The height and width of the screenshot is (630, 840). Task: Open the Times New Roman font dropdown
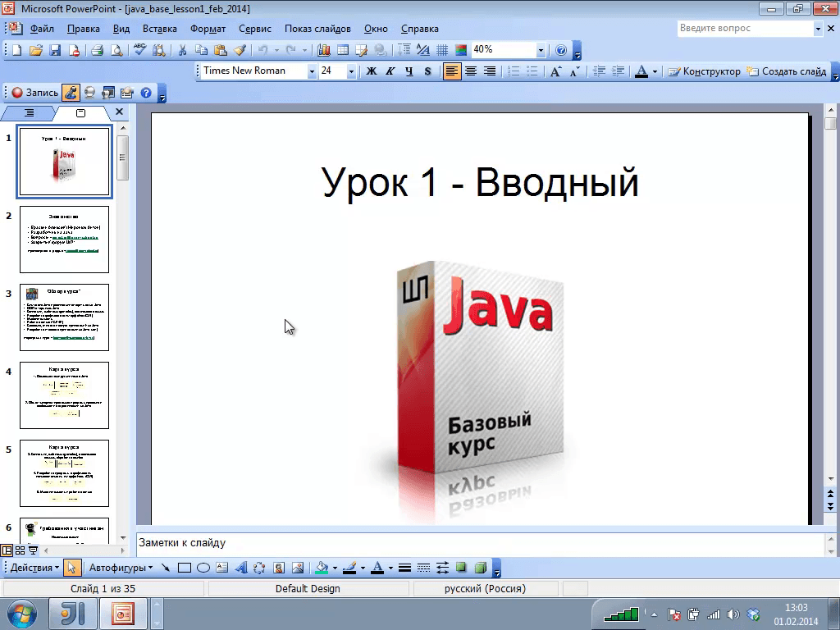click(312, 71)
